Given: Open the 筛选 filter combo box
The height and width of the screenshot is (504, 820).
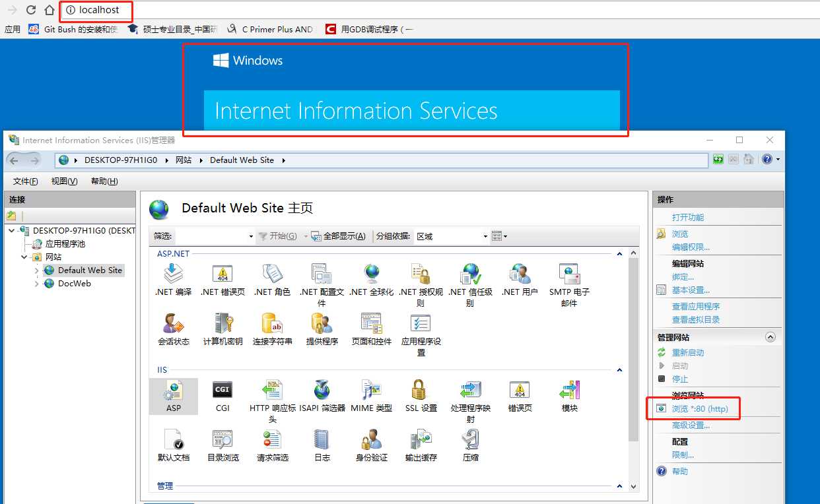Looking at the screenshot, I should [215, 236].
